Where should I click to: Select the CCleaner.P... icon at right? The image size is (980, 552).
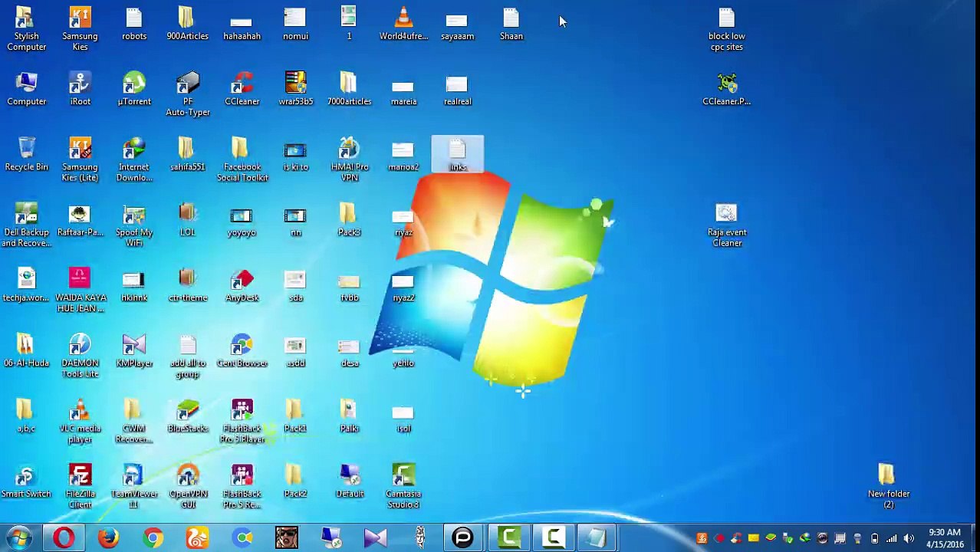click(x=726, y=88)
